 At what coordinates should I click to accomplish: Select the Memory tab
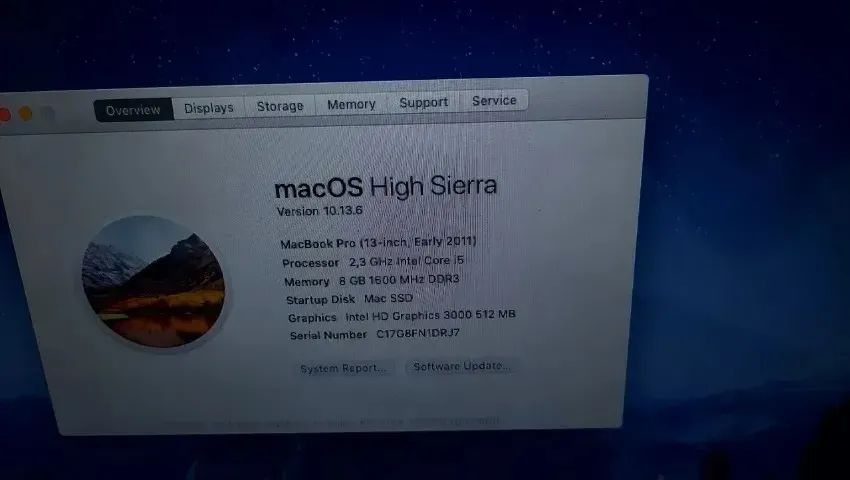click(351, 104)
